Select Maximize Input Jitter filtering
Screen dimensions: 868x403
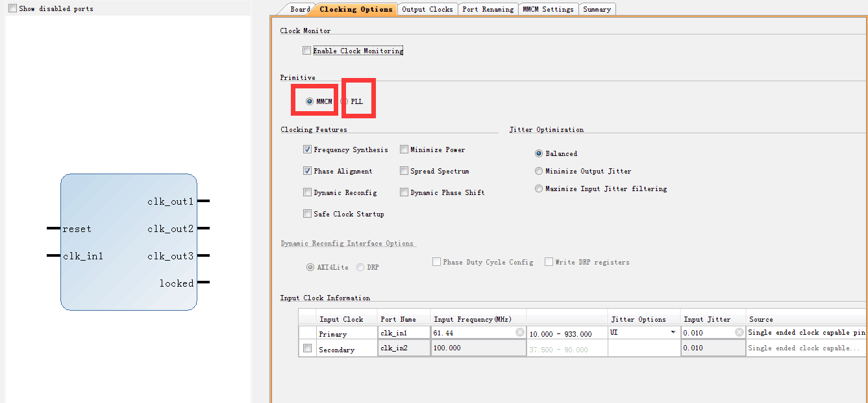point(539,188)
